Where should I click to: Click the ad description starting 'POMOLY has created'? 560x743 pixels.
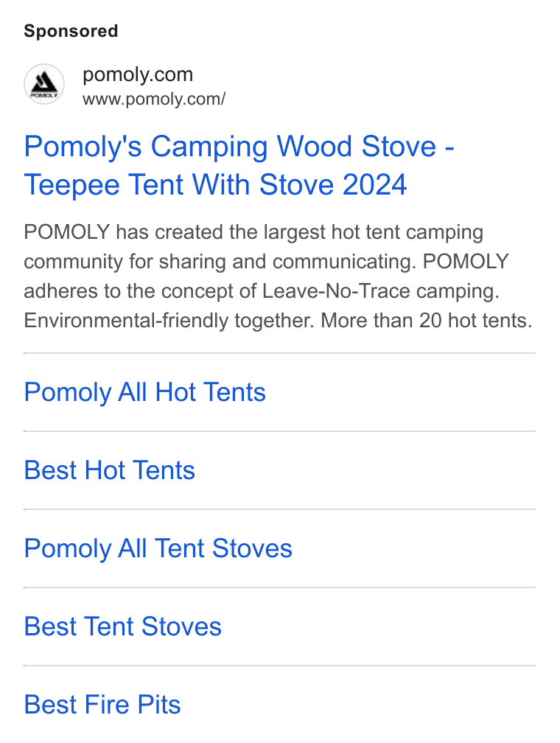click(278, 276)
